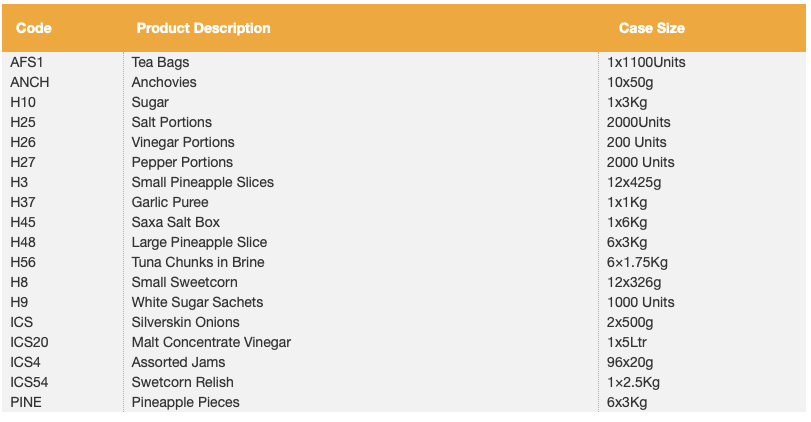The height and width of the screenshot is (422, 811).
Task: Select the Swetcorn Relish description
Action: click(182, 382)
